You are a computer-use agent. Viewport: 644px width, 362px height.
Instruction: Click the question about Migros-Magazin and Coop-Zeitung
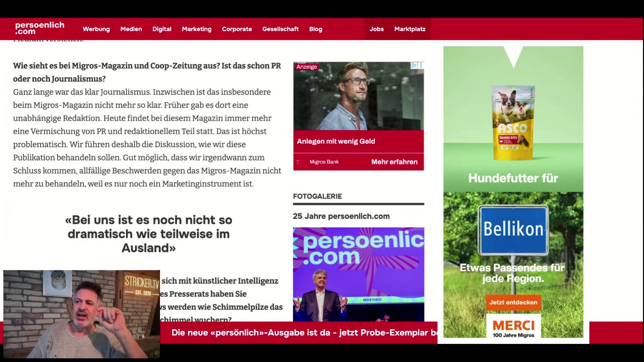147,72
